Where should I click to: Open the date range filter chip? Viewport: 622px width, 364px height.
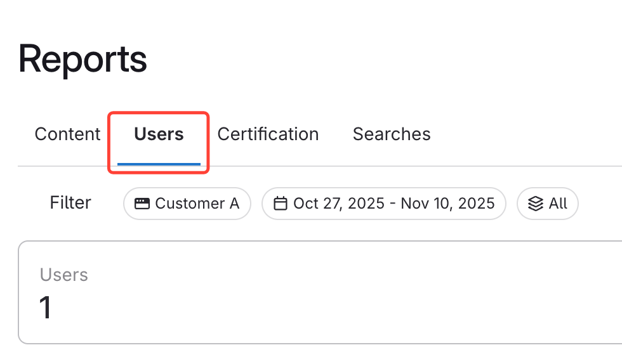383,204
